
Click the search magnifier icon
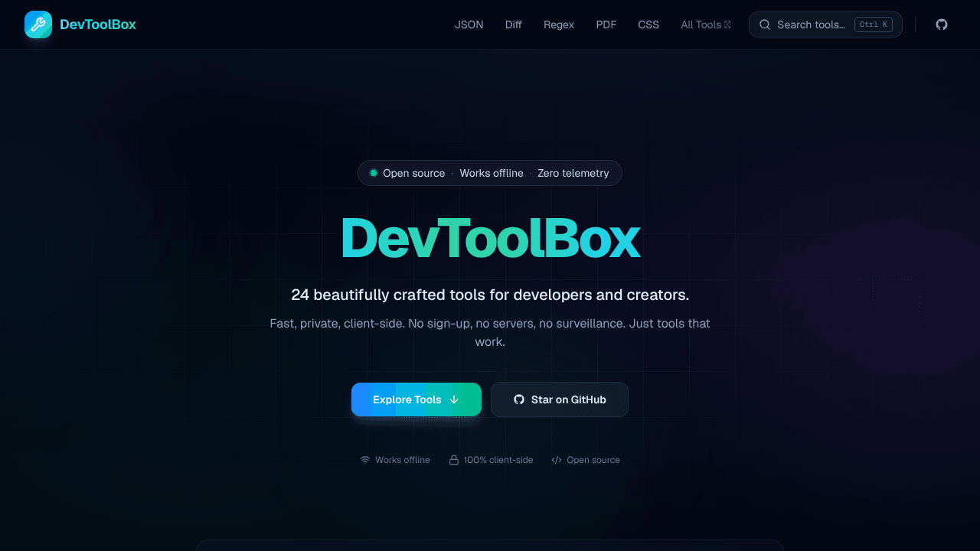click(x=765, y=24)
